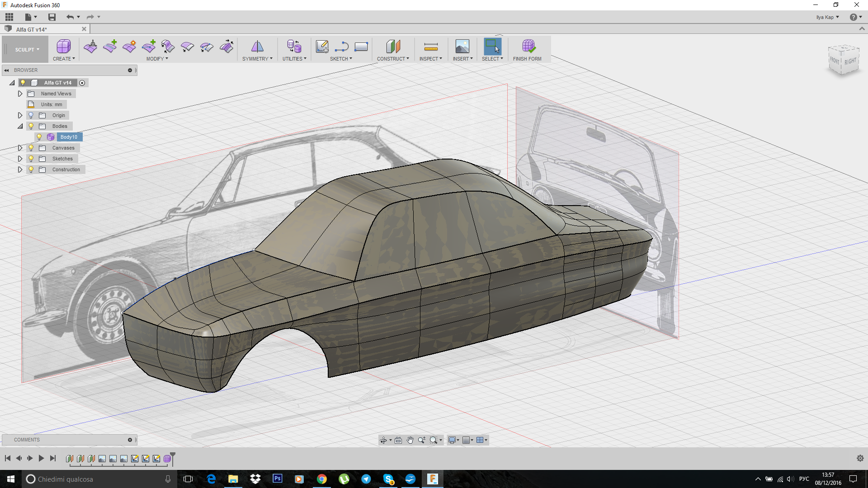This screenshot has height=488, width=868.
Task: Toggle visibility of Origin folder
Action: (x=31, y=114)
